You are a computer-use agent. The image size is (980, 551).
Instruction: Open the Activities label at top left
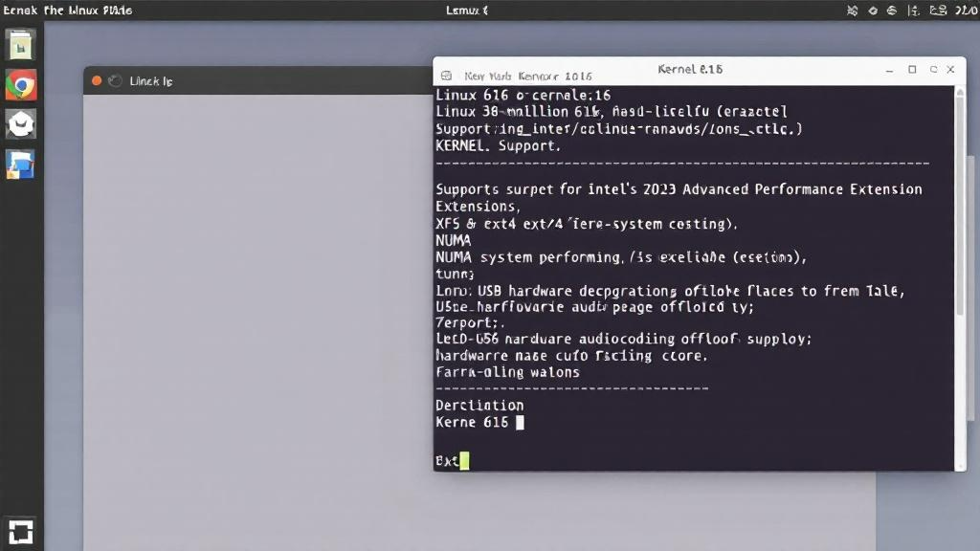coord(68,10)
